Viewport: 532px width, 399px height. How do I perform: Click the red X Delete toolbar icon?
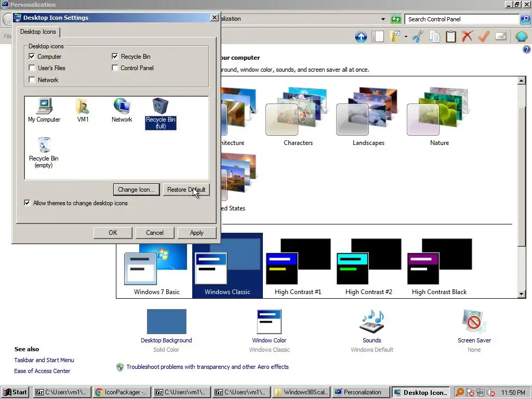click(467, 36)
